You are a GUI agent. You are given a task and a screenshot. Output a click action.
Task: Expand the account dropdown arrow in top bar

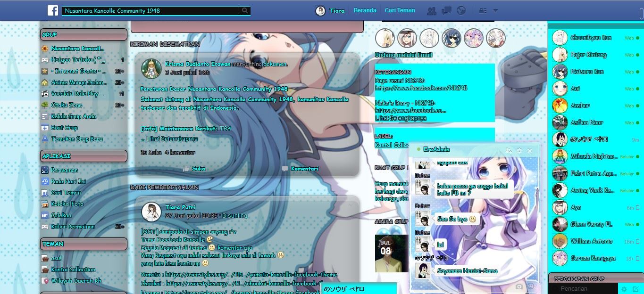(x=495, y=10)
